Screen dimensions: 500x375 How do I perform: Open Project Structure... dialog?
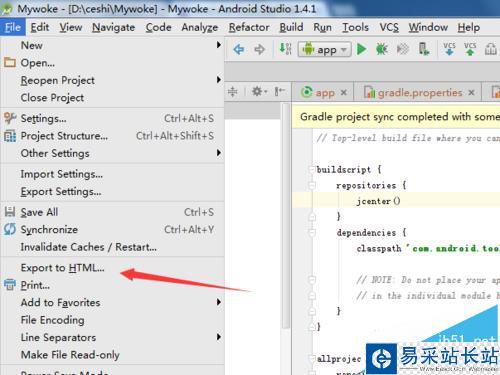click(112, 136)
